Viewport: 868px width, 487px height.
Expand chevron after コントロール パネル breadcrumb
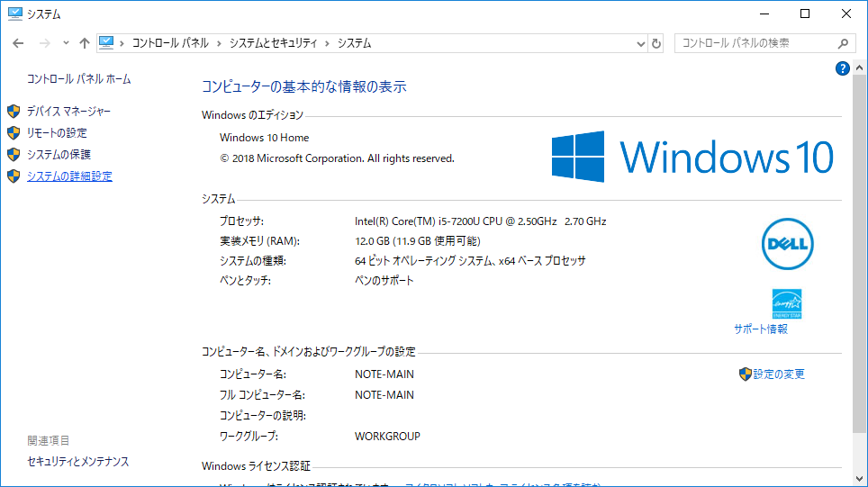pyautogui.click(x=219, y=43)
